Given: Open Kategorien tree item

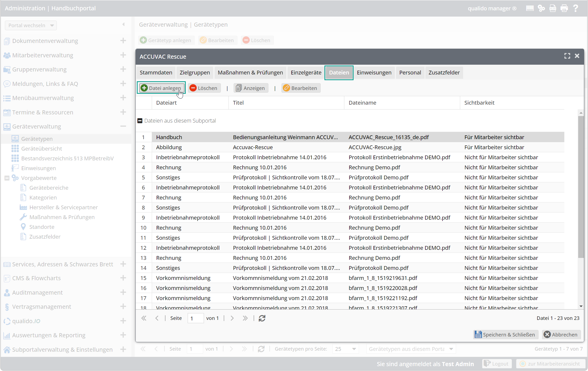Looking at the screenshot, I should (x=43, y=198).
